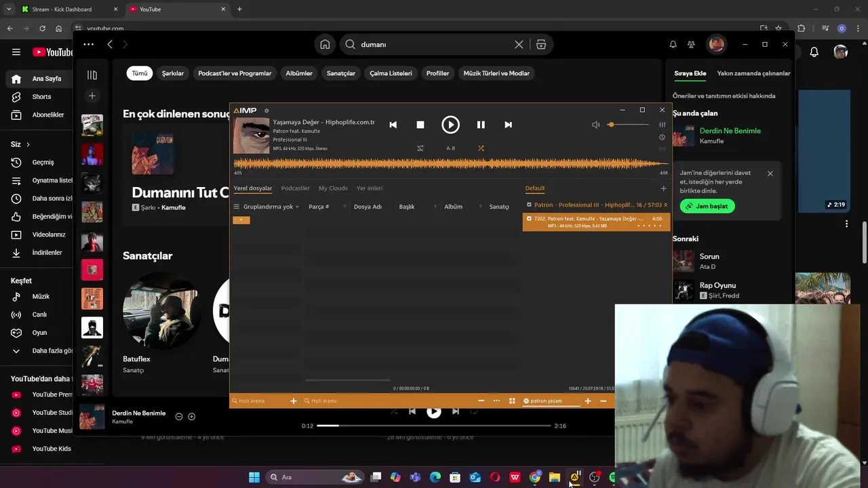Open Yakın zamanda çalınanlar tab
868x488 pixels.
(x=753, y=73)
